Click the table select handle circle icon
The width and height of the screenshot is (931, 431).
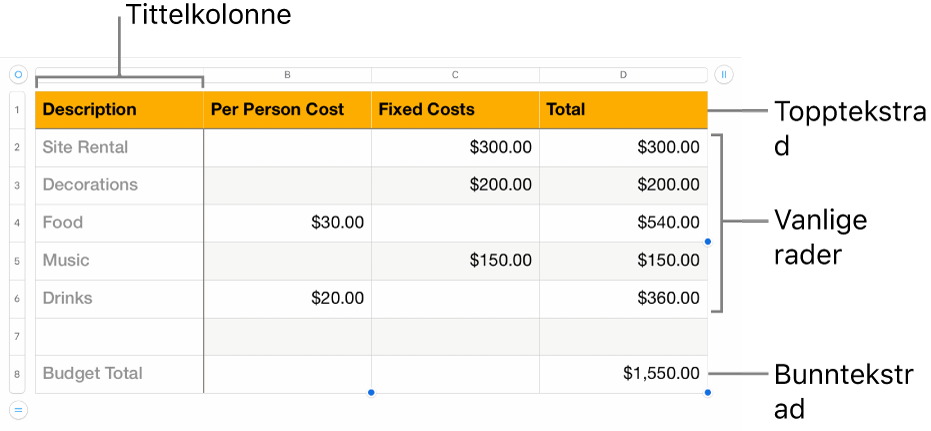point(18,74)
